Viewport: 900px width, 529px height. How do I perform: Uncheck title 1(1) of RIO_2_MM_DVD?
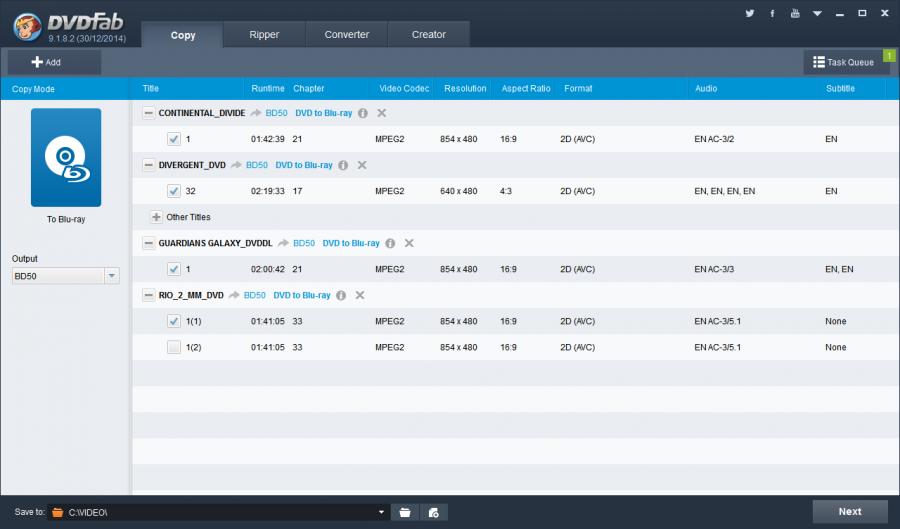[x=174, y=321]
